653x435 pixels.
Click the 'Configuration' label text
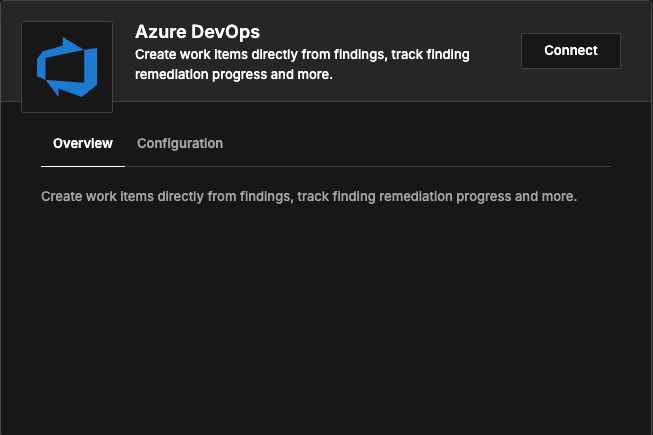tap(180, 144)
